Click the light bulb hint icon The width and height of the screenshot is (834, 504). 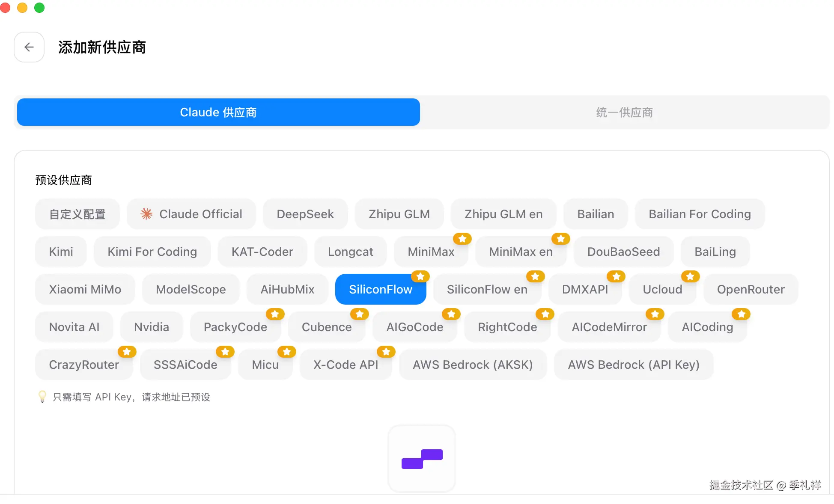(x=42, y=397)
